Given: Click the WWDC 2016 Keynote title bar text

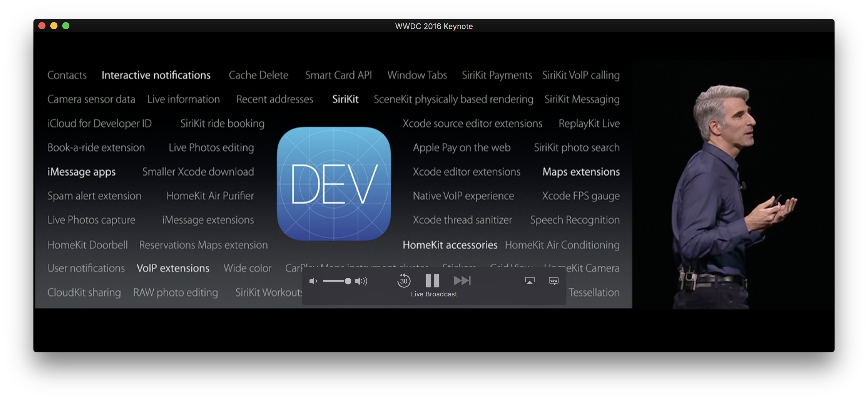Looking at the screenshot, I should tap(434, 26).
